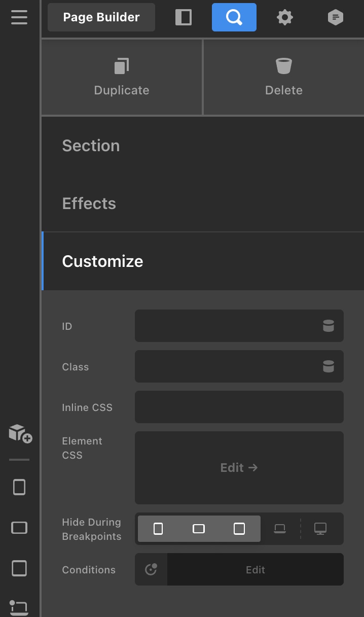Toggle hide on desktop monitor breakpoint
The width and height of the screenshot is (364, 617).
coord(320,529)
